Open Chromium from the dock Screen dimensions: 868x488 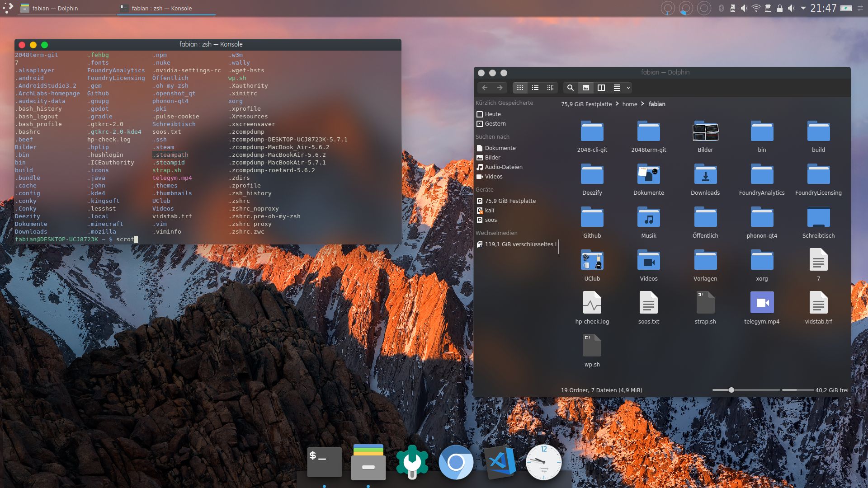[x=455, y=462]
